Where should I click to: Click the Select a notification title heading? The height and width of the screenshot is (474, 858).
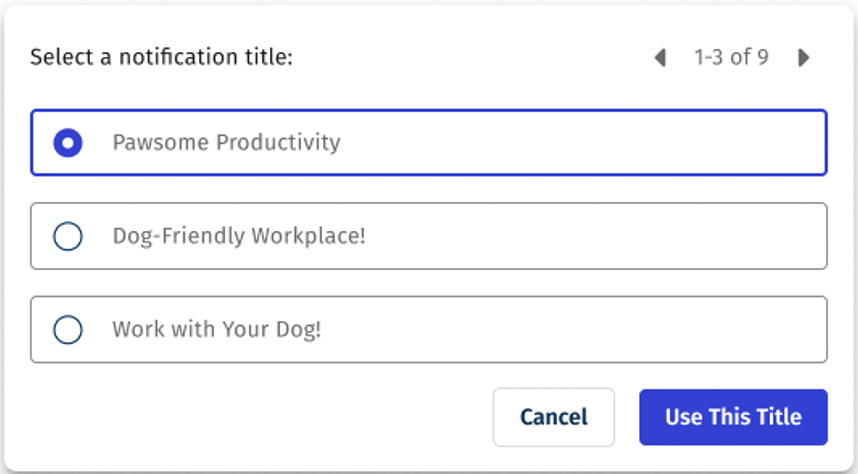click(x=161, y=57)
